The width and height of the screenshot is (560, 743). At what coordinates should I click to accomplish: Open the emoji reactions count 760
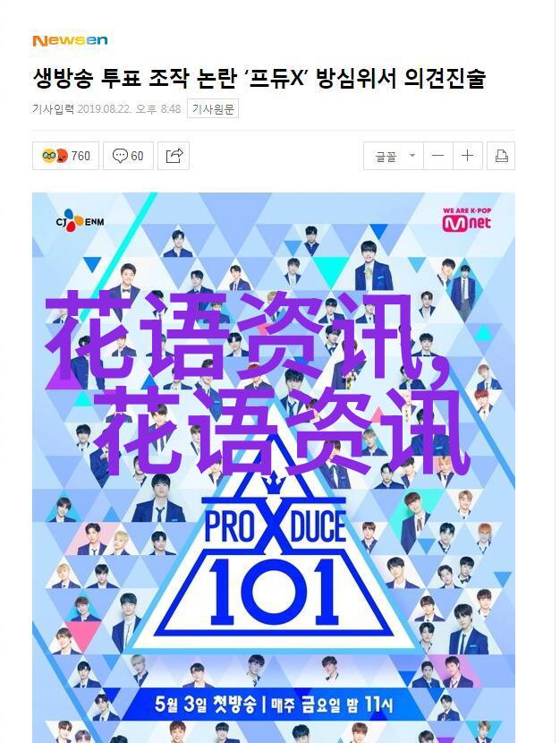[x=66, y=156]
